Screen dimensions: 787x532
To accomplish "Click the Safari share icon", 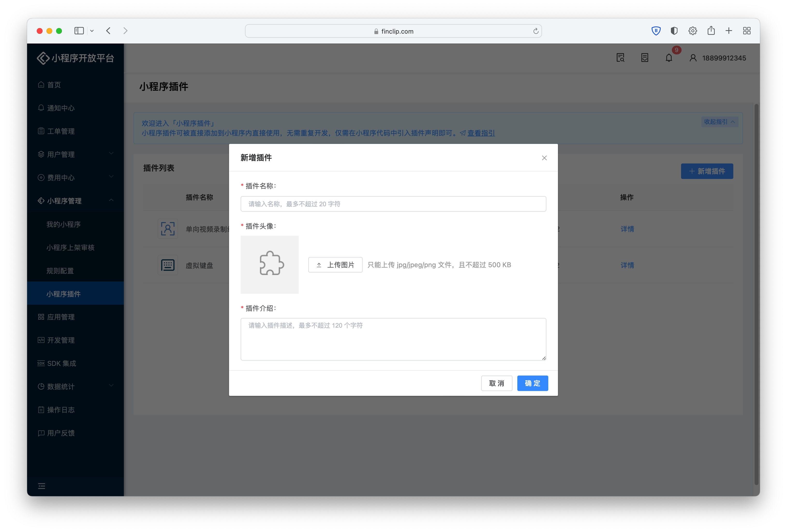I will pos(711,31).
